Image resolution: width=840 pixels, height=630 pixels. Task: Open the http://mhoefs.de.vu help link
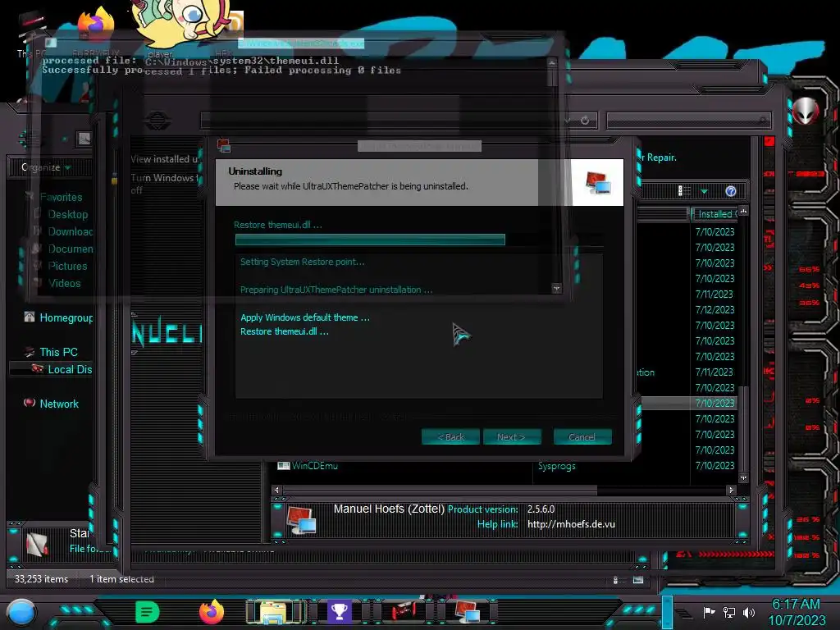571,524
